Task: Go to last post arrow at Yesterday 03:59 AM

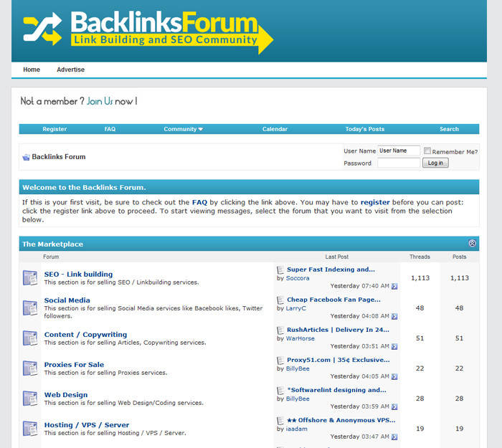Action: click(394, 406)
